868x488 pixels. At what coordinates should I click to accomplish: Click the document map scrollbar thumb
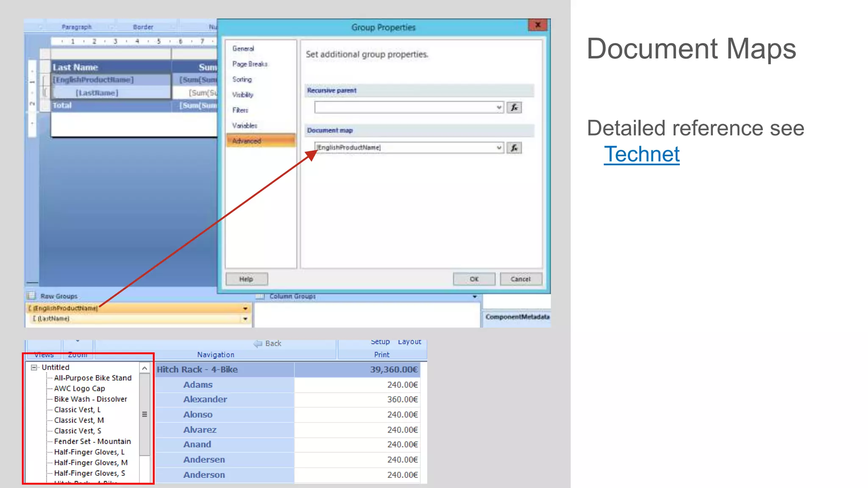click(145, 415)
